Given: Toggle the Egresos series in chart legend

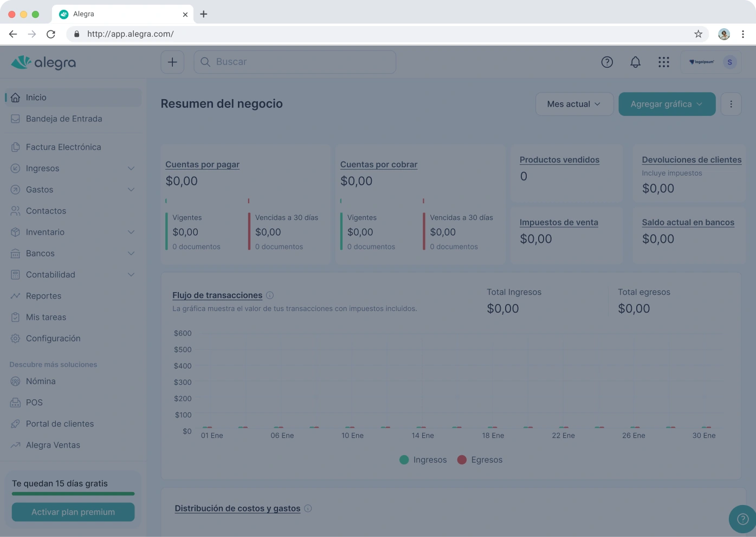Looking at the screenshot, I should point(480,460).
